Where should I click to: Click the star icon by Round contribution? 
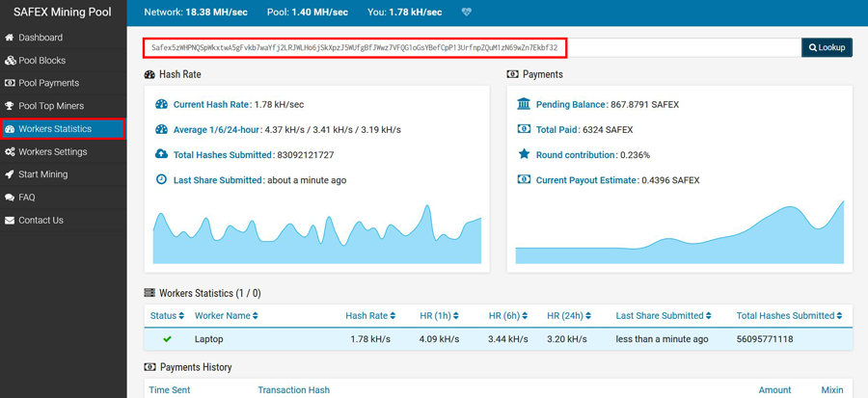tap(524, 154)
